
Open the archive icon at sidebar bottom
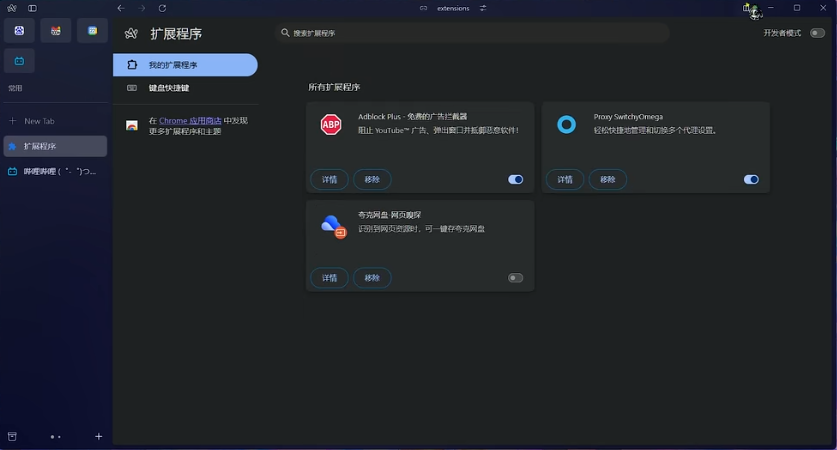tap(12, 437)
